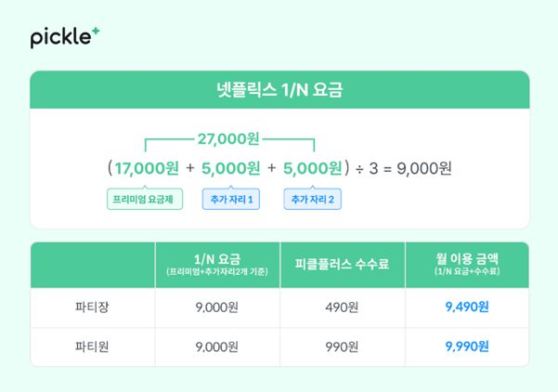Click the 17,000원 premium price
The width and height of the screenshot is (558, 392).
(148, 168)
